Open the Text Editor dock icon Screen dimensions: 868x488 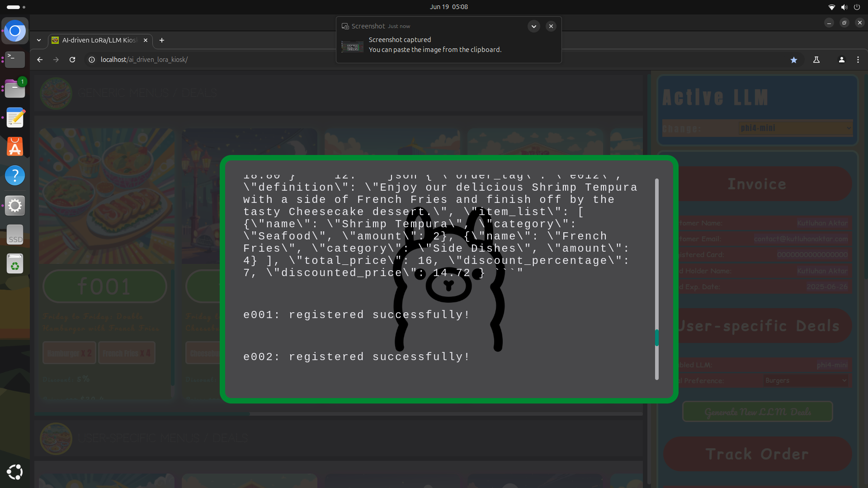[15, 118]
